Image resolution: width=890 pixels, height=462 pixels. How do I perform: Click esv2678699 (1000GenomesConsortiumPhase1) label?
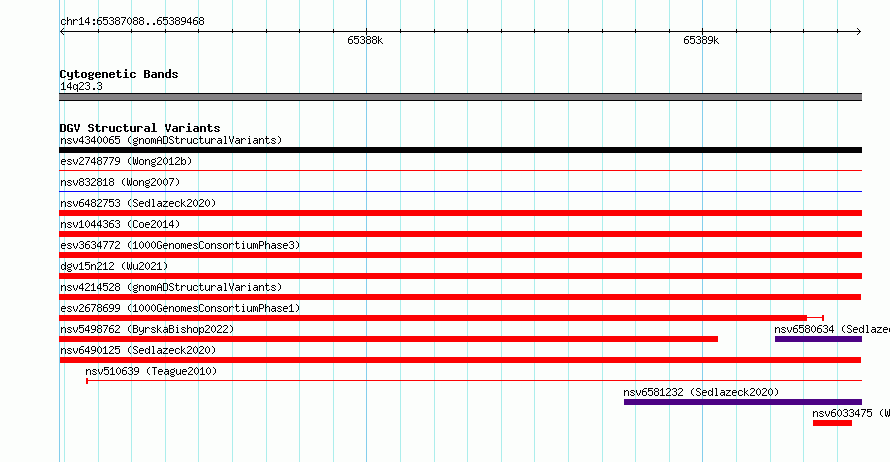[x=180, y=308]
